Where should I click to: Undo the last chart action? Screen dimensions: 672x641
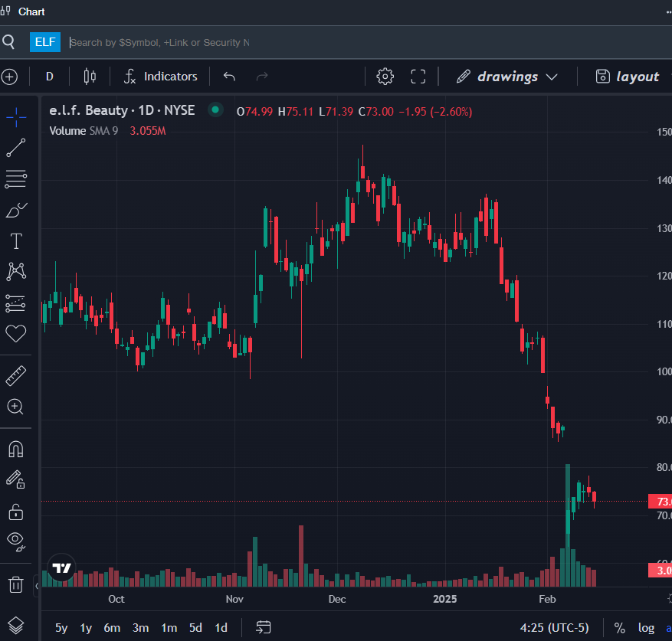point(229,77)
